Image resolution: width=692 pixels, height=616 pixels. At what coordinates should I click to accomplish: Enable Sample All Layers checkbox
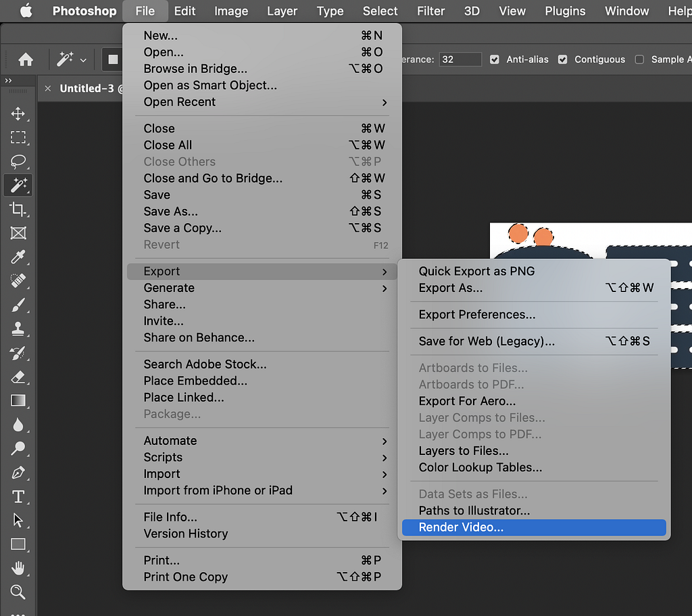pos(639,60)
